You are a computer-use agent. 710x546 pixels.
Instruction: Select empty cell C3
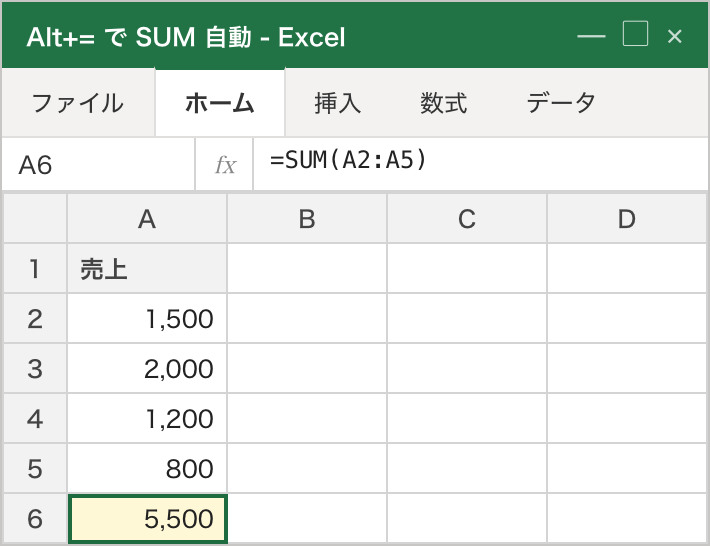pos(467,368)
